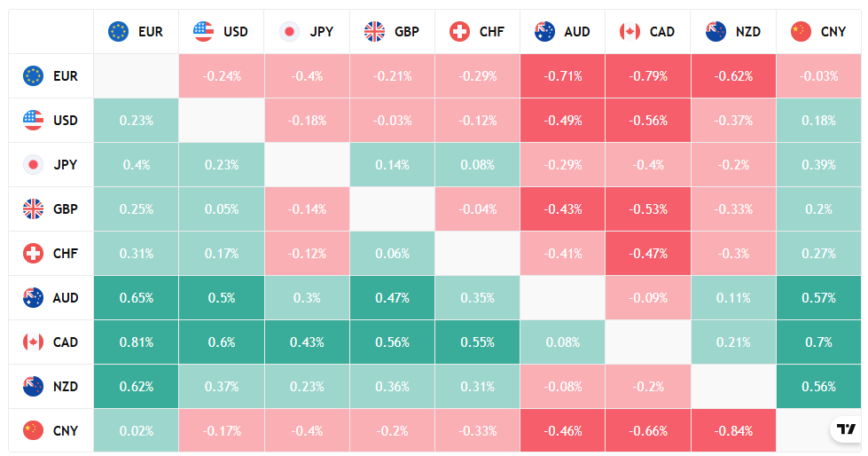Click the CHF flag icon in the column header
The width and height of the screenshot is (868, 456).
tap(460, 32)
